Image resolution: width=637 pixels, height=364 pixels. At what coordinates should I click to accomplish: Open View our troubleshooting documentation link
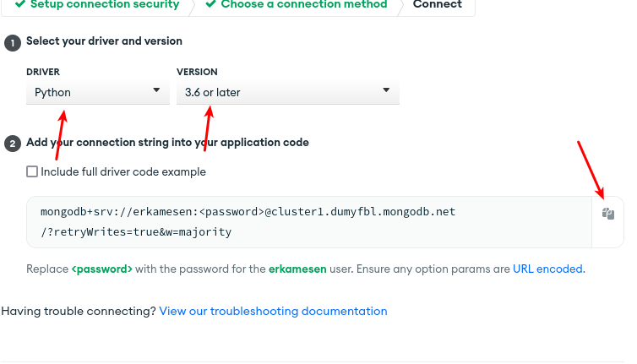coord(273,311)
